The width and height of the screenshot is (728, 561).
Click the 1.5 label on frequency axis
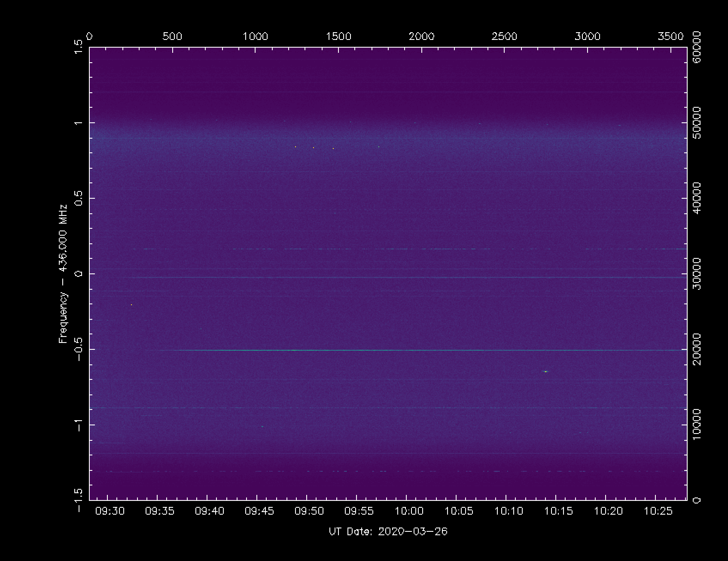(78, 47)
